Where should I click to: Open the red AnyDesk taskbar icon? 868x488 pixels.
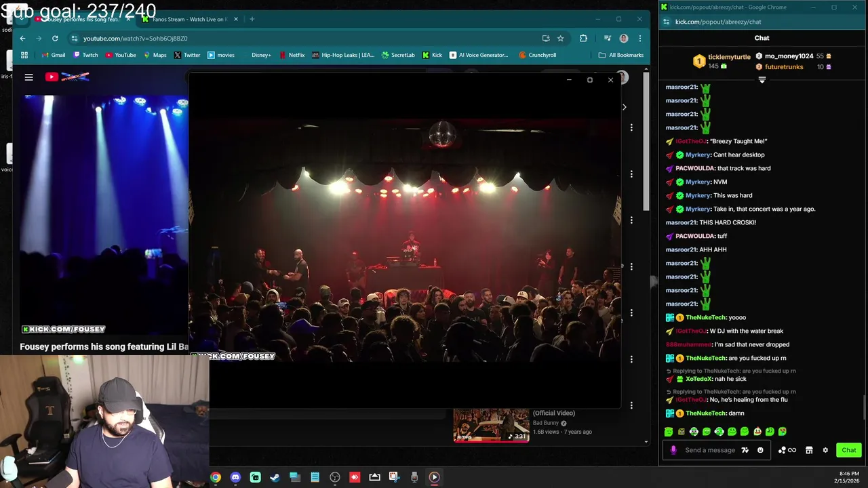[x=355, y=477]
